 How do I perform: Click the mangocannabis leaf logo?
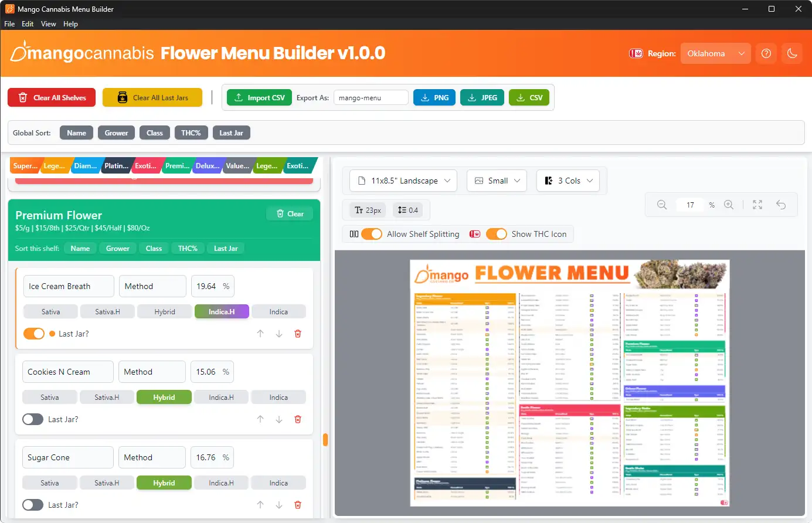click(x=18, y=52)
